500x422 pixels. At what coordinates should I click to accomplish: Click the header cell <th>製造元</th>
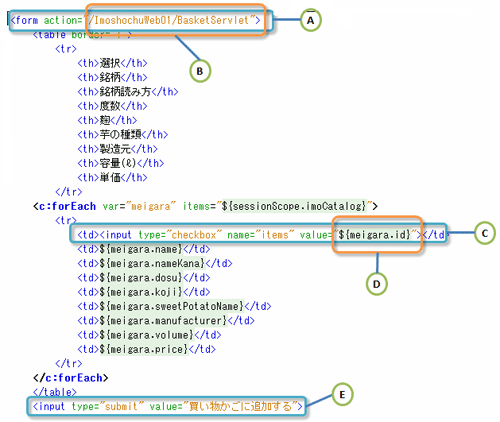[x=117, y=149]
